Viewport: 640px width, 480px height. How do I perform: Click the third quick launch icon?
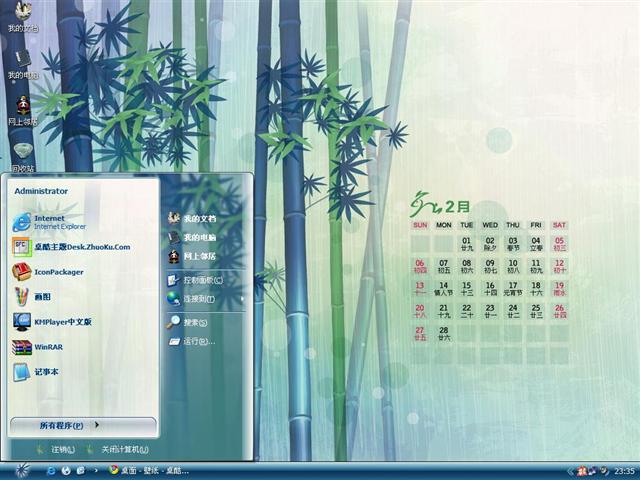(x=80, y=471)
